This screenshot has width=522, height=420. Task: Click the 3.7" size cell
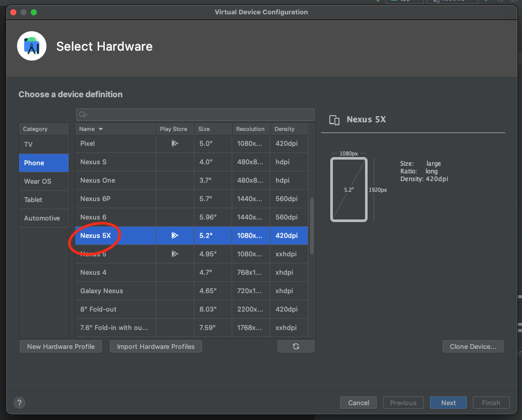coord(213,180)
